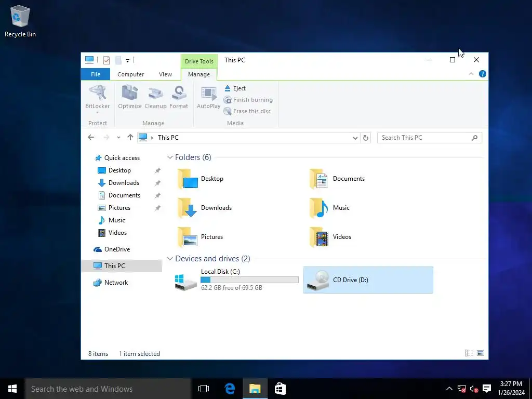Viewport: 532px width, 399px height.
Task: Click the Format drive icon
Action: click(x=179, y=97)
